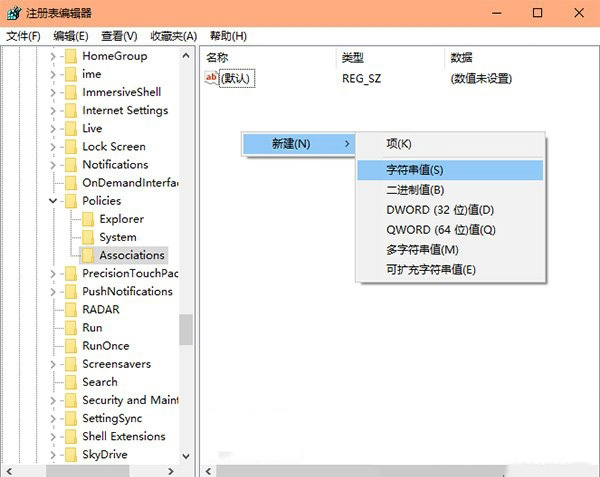This screenshot has height=477, width=600.
Task: Click the System folder icon
Action: click(88, 237)
